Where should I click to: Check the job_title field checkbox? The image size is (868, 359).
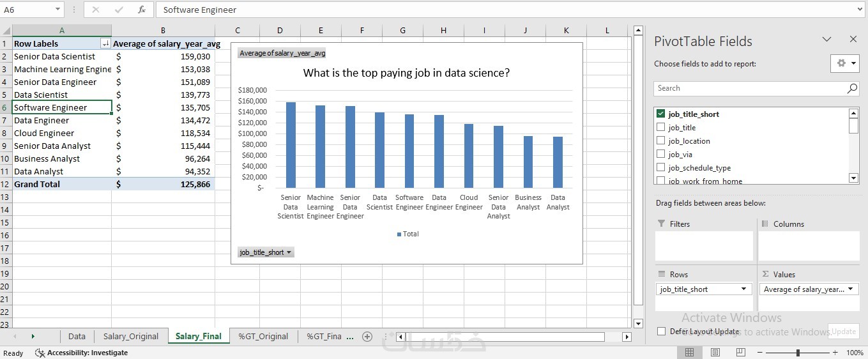tap(661, 127)
